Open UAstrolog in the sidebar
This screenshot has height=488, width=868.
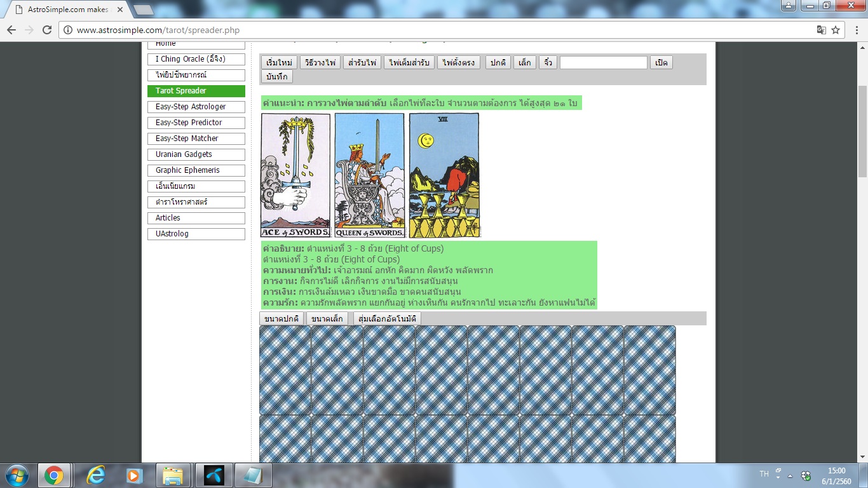click(196, 234)
